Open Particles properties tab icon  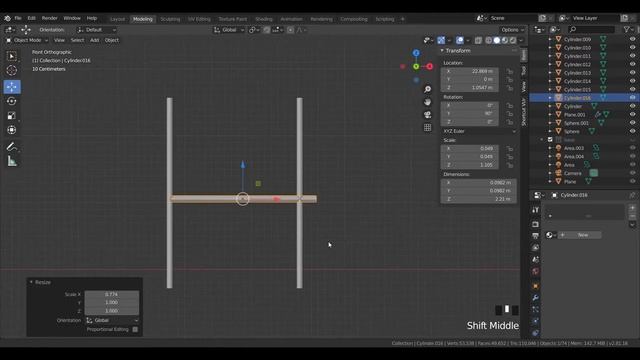(x=536, y=309)
